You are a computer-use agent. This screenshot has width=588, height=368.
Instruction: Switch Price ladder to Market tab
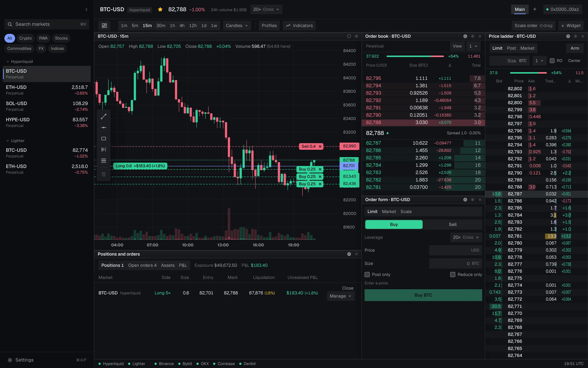tap(527, 48)
